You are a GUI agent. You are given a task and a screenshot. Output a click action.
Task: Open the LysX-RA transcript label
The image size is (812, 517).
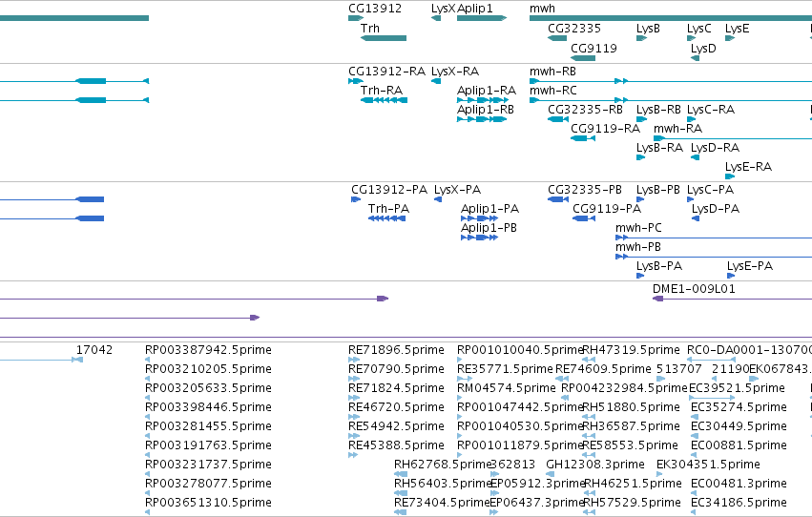point(455,72)
